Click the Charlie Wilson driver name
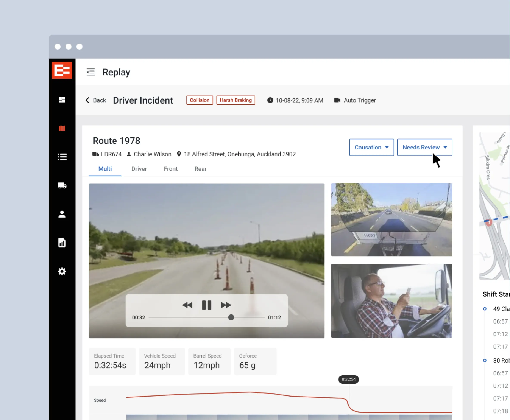Screen dimensions: 510x420 coord(153,154)
